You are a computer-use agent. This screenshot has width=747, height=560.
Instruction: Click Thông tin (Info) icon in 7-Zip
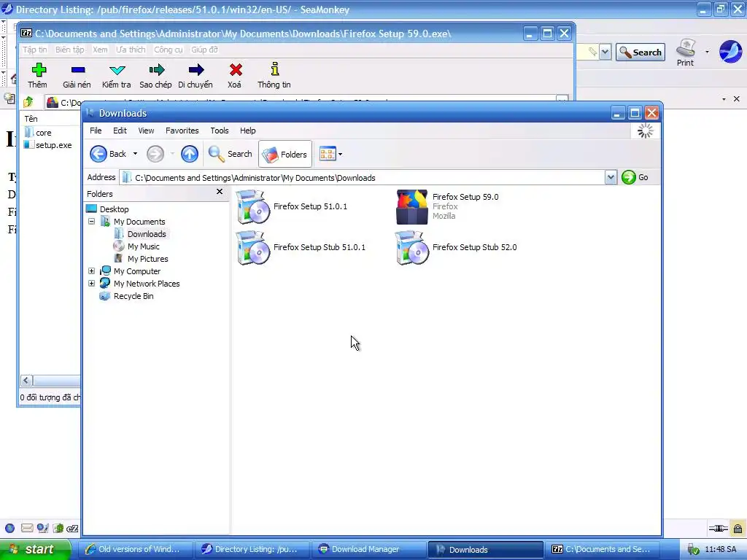point(275,69)
